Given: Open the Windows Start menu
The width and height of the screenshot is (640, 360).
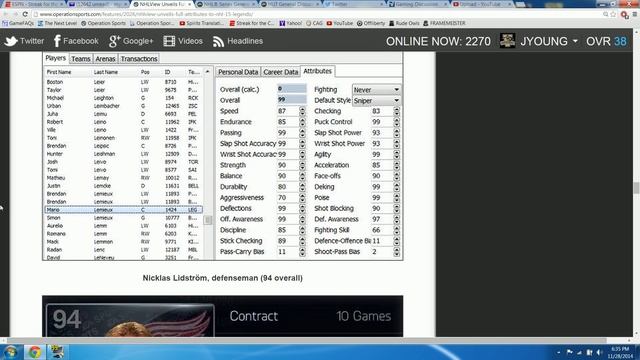Looking at the screenshot, I should click(11, 352).
